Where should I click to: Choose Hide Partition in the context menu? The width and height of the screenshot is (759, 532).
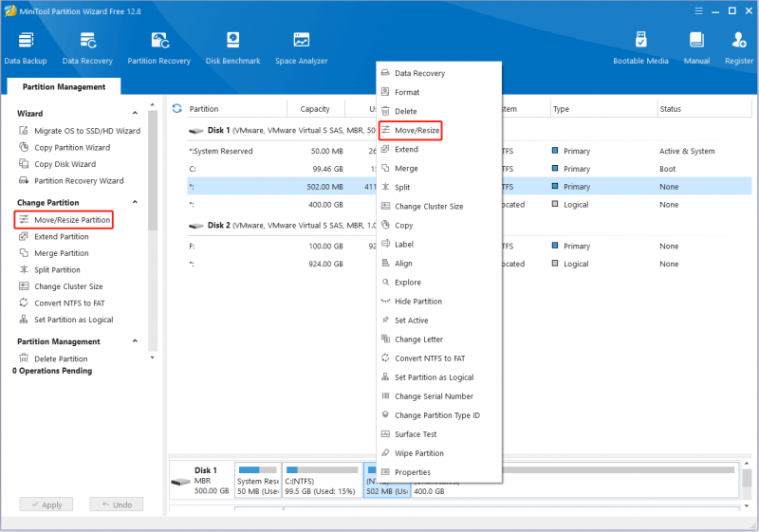pos(439,302)
